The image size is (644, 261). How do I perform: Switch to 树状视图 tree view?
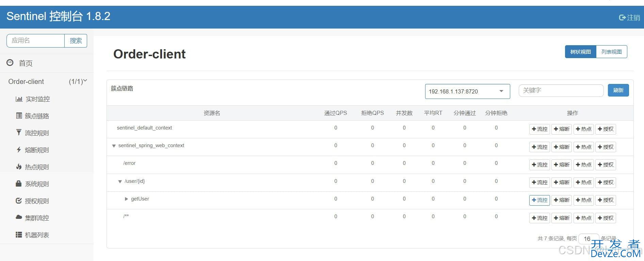(x=581, y=52)
